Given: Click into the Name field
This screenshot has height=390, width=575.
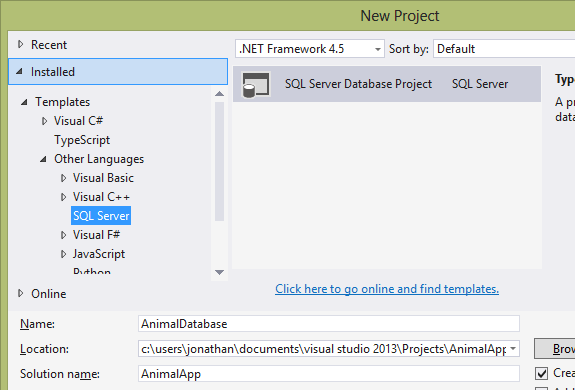Looking at the screenshot, I should (x=329, y=324).
